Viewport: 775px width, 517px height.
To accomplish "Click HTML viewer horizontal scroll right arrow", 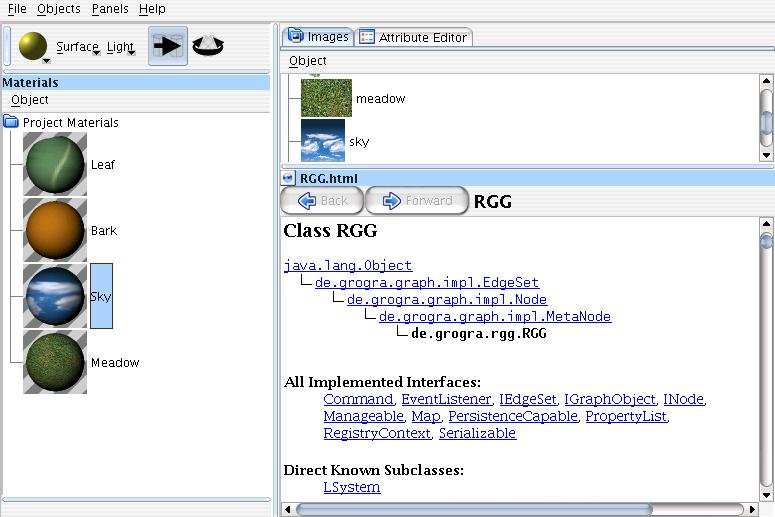I will tap(752, 509).
